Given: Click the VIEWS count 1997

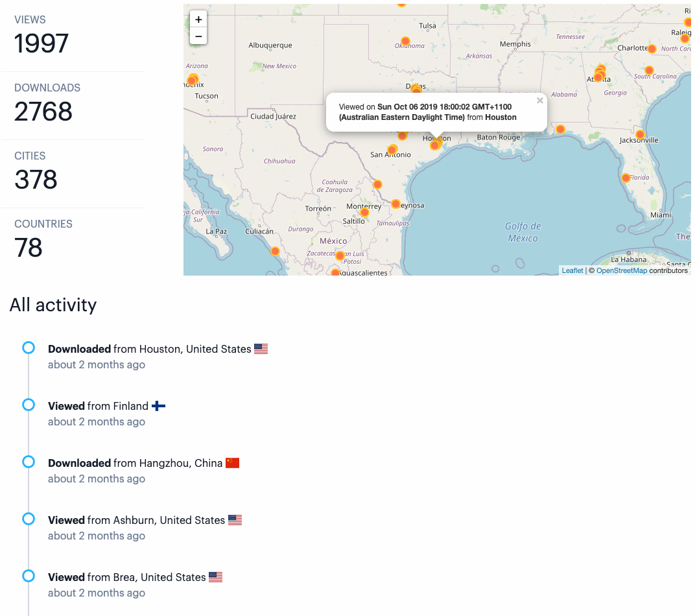Looking at the screenshot, I should (x=41, y=43).
